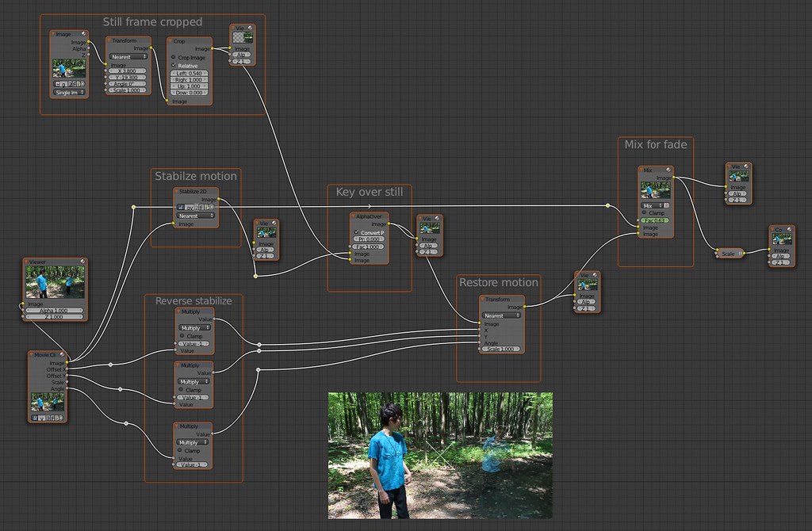
Task: Click the Y -19.300 field in Transform node
Action: (x=128, y=77)
